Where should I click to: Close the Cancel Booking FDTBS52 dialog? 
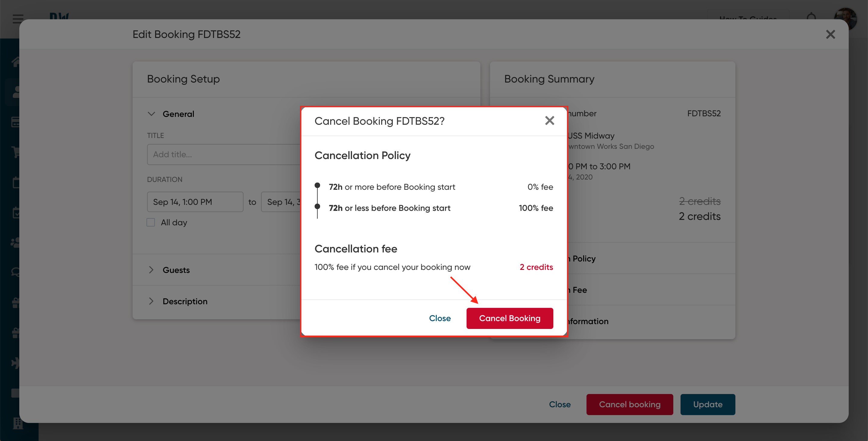click(549, 120)
